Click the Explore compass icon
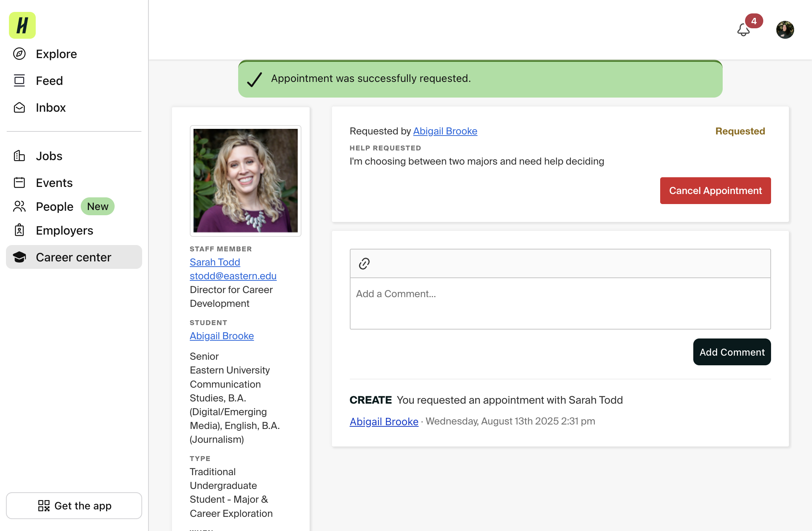The height and width of the screenshot is (531, 812). [x=19, y=54]
